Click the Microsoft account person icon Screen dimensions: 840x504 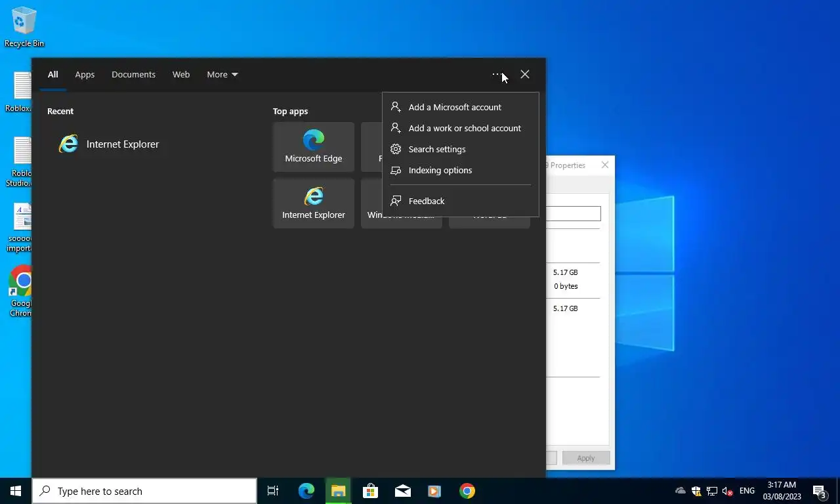pyautogui.click(x=396, y=107)
